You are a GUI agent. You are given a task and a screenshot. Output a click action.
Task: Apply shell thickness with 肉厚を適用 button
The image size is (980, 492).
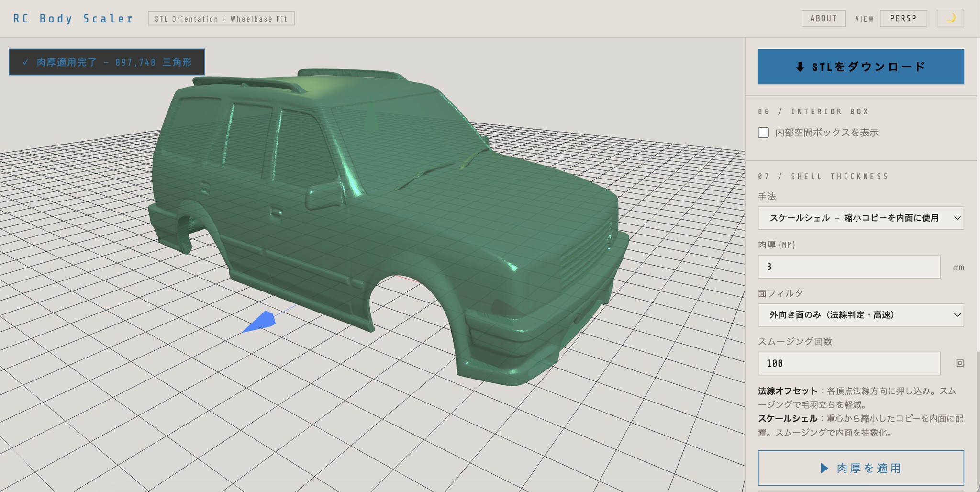860,468
